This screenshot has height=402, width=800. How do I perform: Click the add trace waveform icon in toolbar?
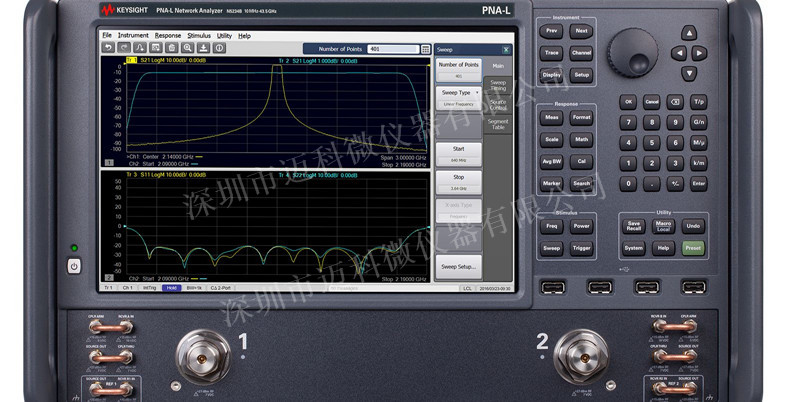(x=140, y=48)
